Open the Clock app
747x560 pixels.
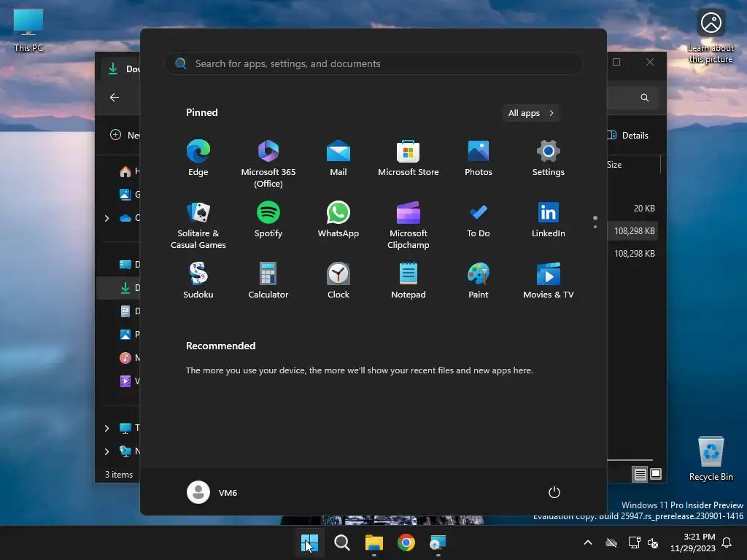point(338,281)
